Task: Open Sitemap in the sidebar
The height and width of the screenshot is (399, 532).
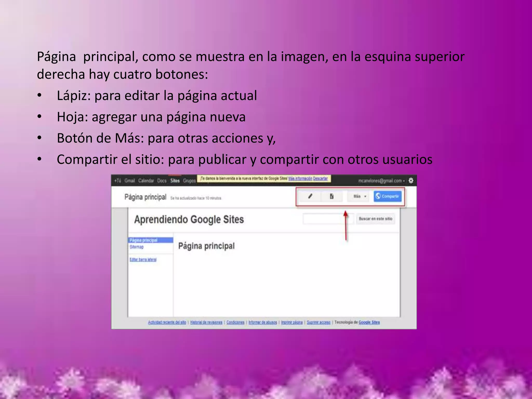Action: pos(137,247)
